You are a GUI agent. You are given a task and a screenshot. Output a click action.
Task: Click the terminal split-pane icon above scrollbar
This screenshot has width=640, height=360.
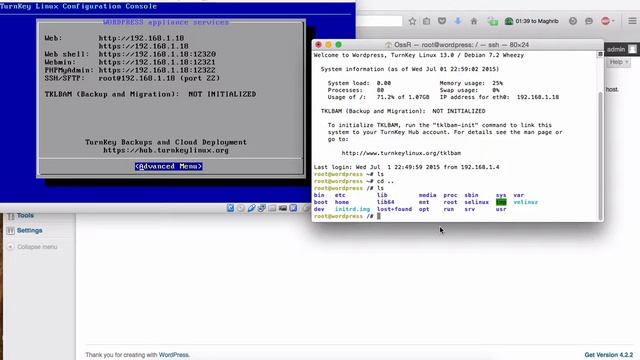[600, 54]
